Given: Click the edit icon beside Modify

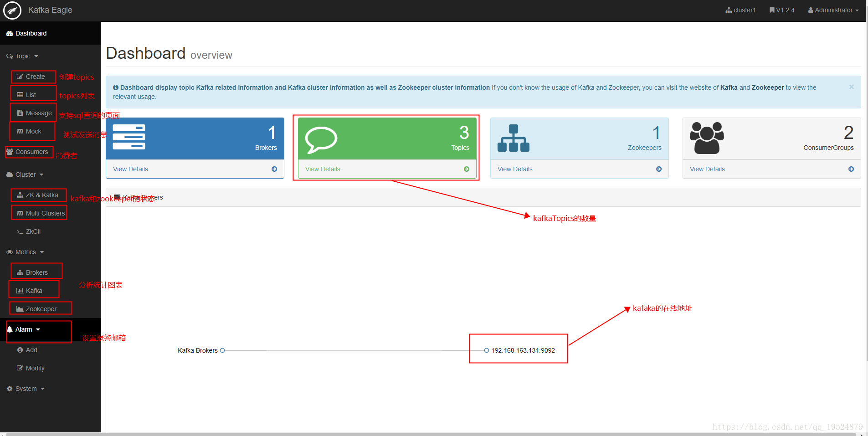Looking at the screenshot, I should 20,368.
